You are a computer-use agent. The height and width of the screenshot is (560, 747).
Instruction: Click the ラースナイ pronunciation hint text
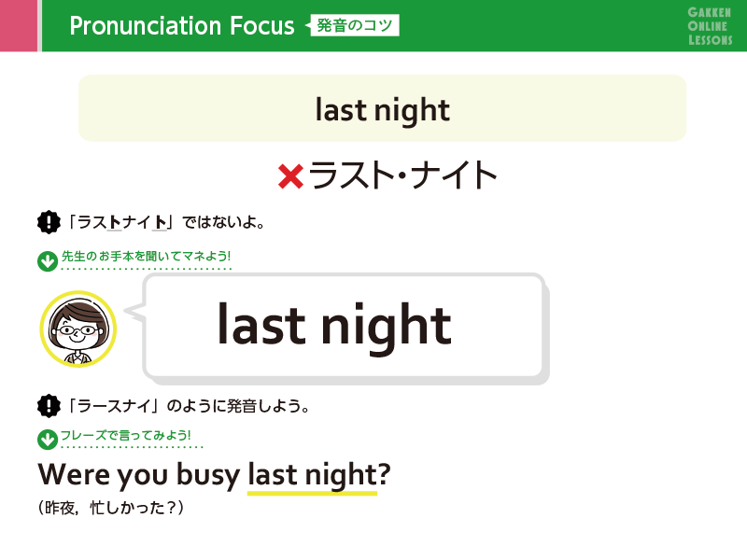[x=190, y=406]
